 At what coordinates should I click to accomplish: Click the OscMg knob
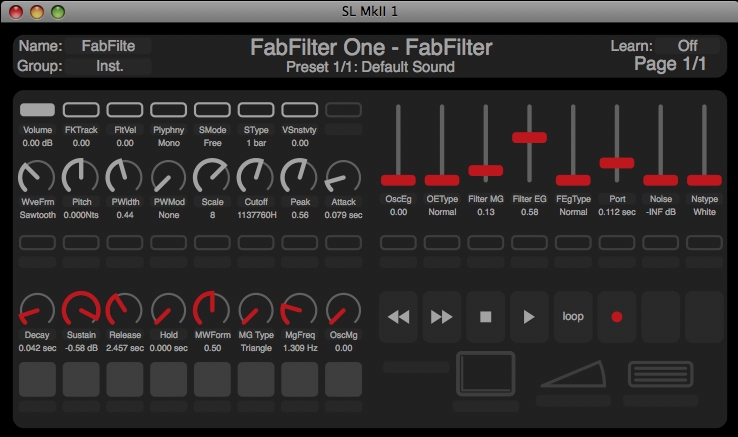click(x=344, y=309)
